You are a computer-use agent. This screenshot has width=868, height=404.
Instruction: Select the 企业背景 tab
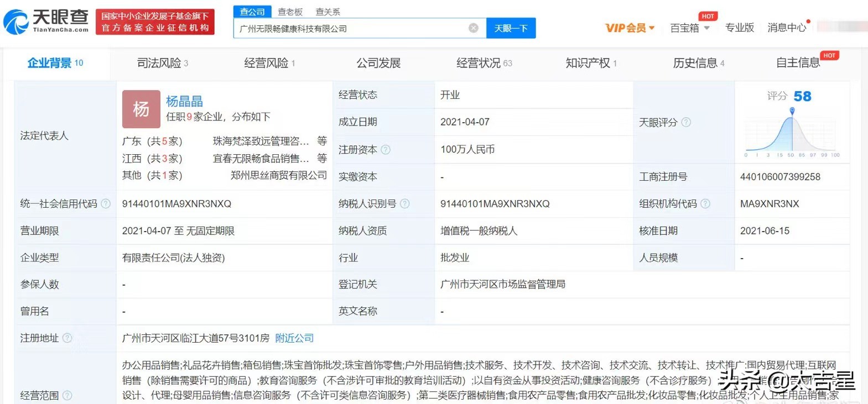[x=55, y=63]
